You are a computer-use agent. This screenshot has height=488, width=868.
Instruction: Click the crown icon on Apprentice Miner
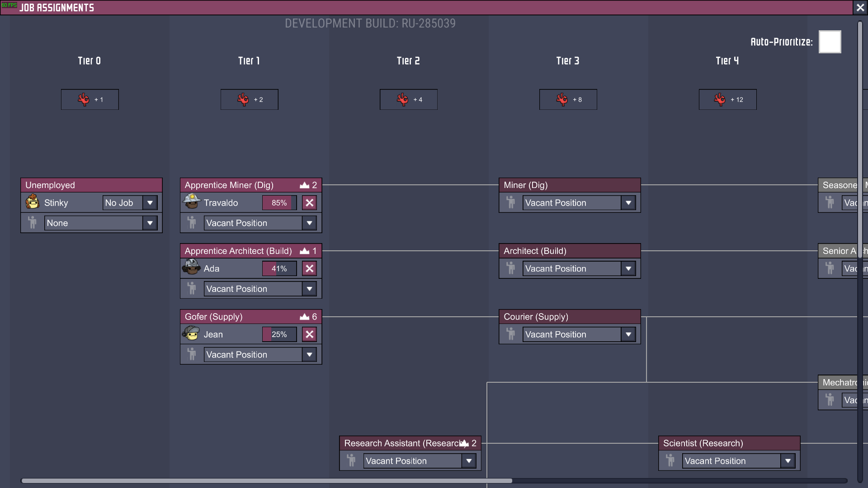tap(305, 185)
